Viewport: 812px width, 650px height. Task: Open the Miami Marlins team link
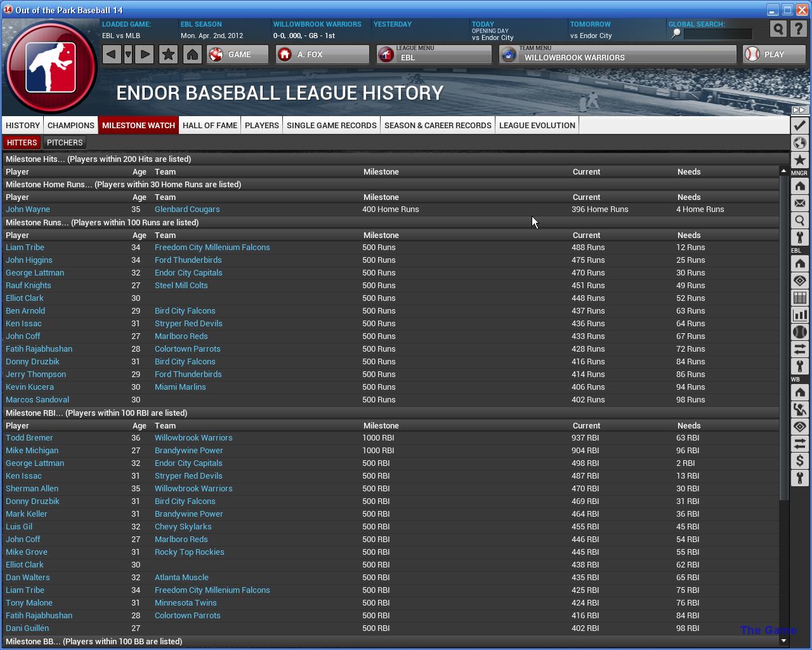pyautogui.click(x=180, y=387)
